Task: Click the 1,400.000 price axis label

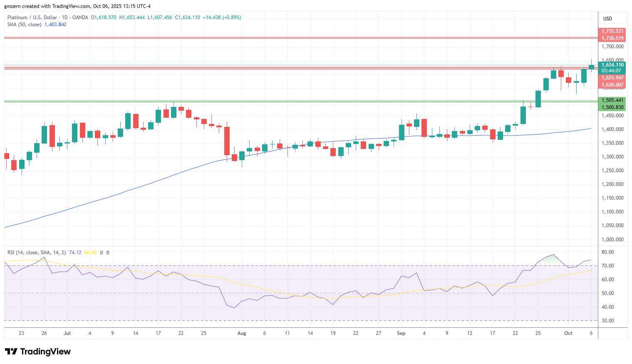Action: [612, 129]
